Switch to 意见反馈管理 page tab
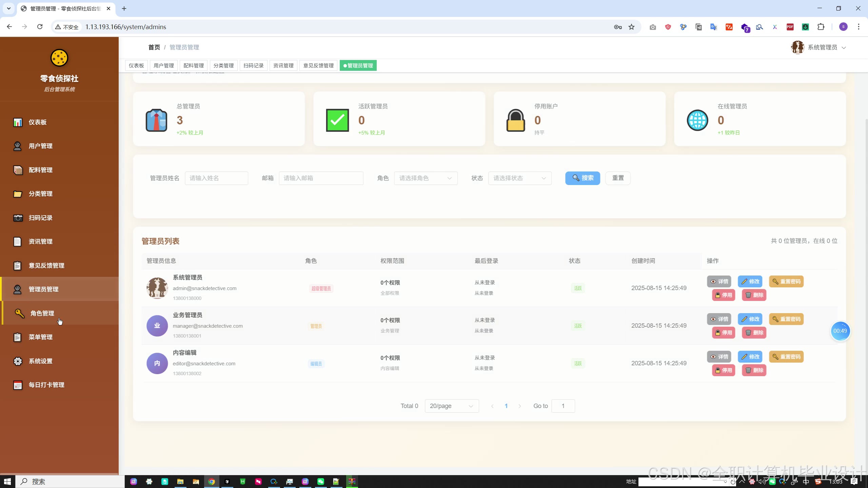The image size is (868, 488). click(x=318, y=65)
